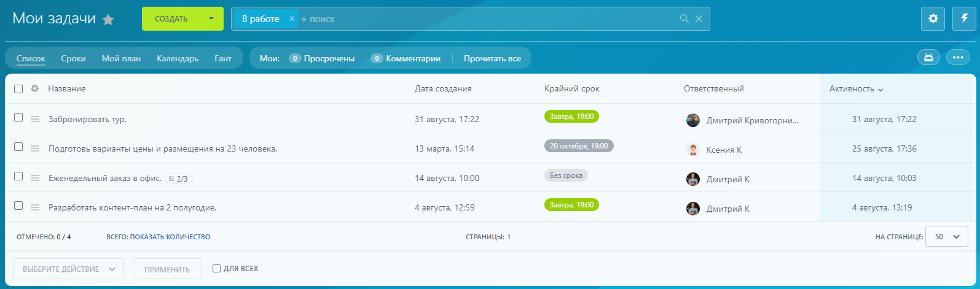Click creation date 13 марта, 15:14
The height and width of the screenshot is (289, 980).
coord(444,149)
